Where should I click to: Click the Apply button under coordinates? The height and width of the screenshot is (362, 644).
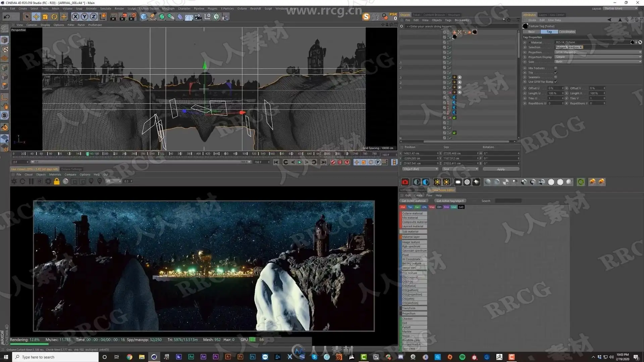click(x=501, y=169)
